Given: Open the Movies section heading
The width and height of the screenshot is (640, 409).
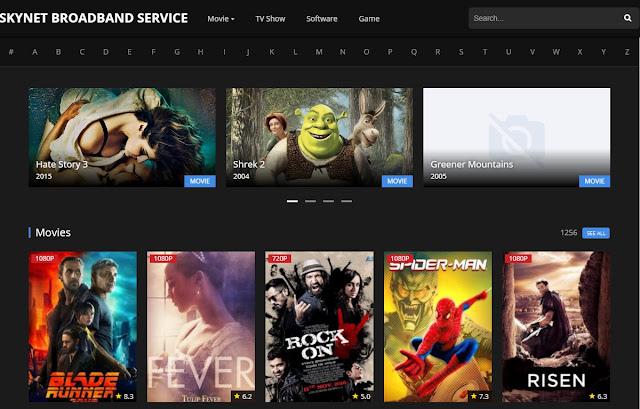Looking at the screenshot, I should click(53, 233).
